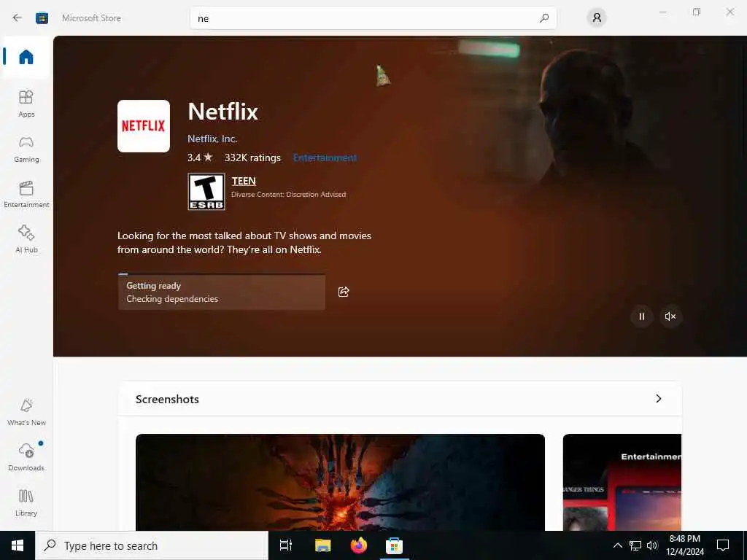Viewport: 747px width, 560px height.
Task: Open the user account profile icon
Action: (x=597, y=18)
